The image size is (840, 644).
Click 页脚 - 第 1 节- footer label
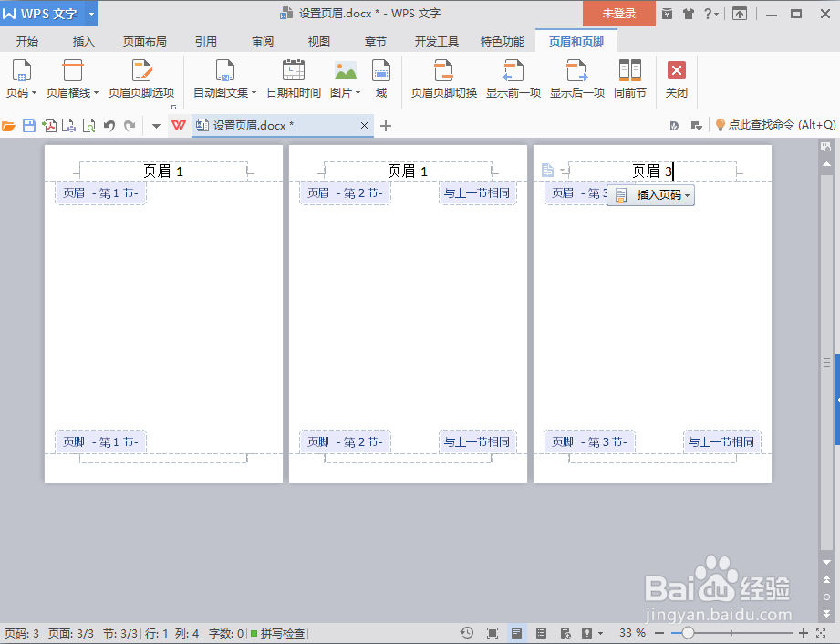point(100,442)
